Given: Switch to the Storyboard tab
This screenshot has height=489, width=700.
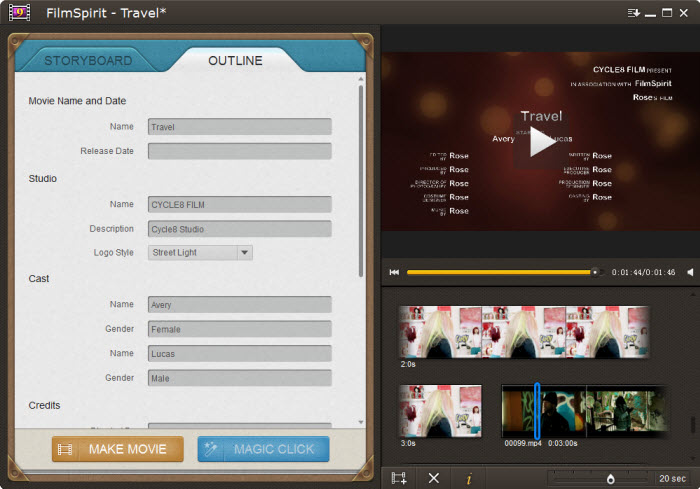Looking at the screenshot, I should click(88, 61).
